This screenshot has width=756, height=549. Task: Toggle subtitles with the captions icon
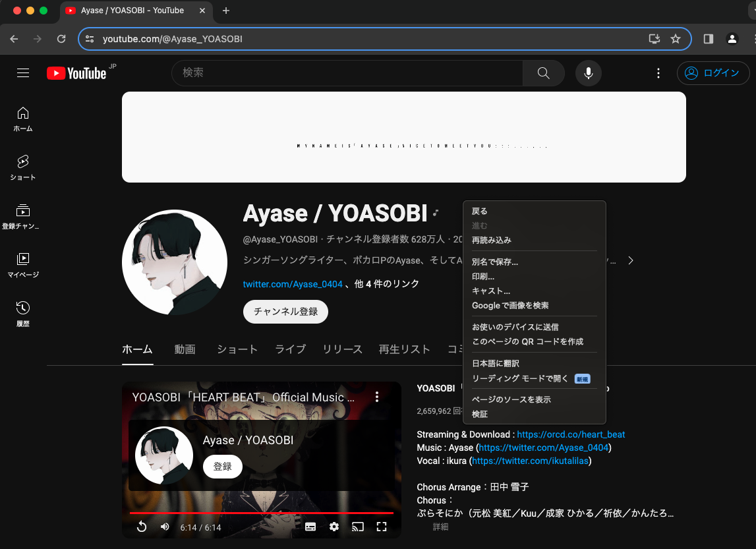tap(310, 527)
